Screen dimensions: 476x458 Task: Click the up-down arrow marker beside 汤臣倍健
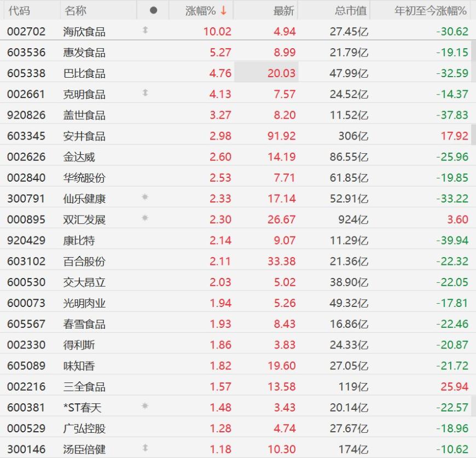(145, 448)
